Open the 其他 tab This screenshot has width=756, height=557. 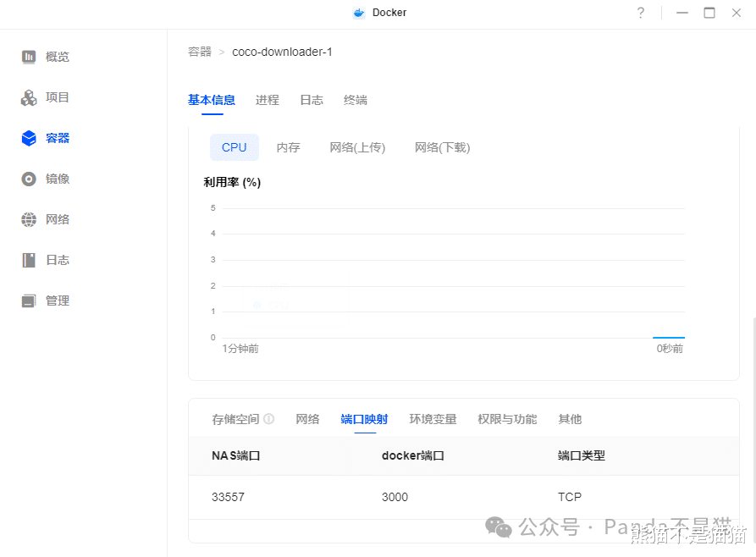(x=570, y=419)
